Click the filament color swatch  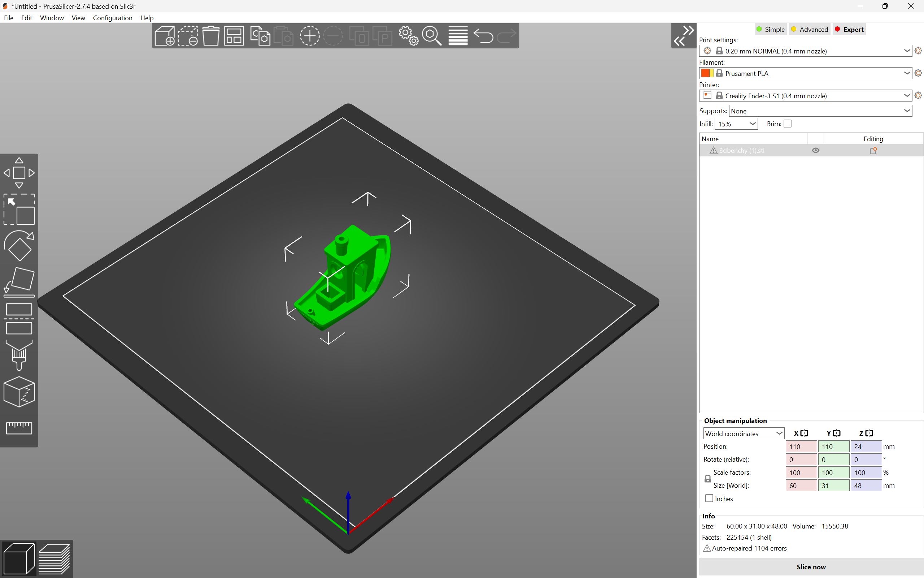point(707,73)
